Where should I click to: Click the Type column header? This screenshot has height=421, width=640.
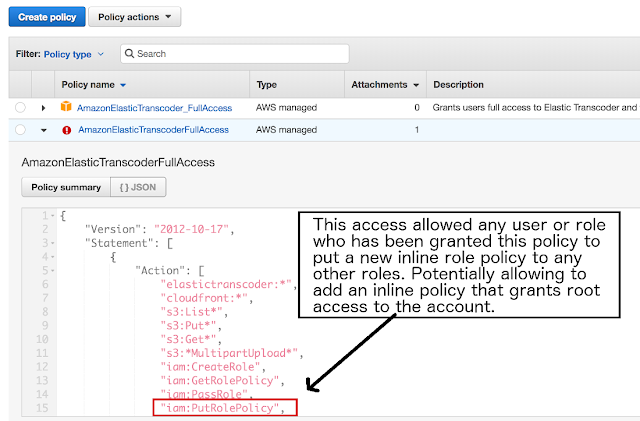[267, 85]
